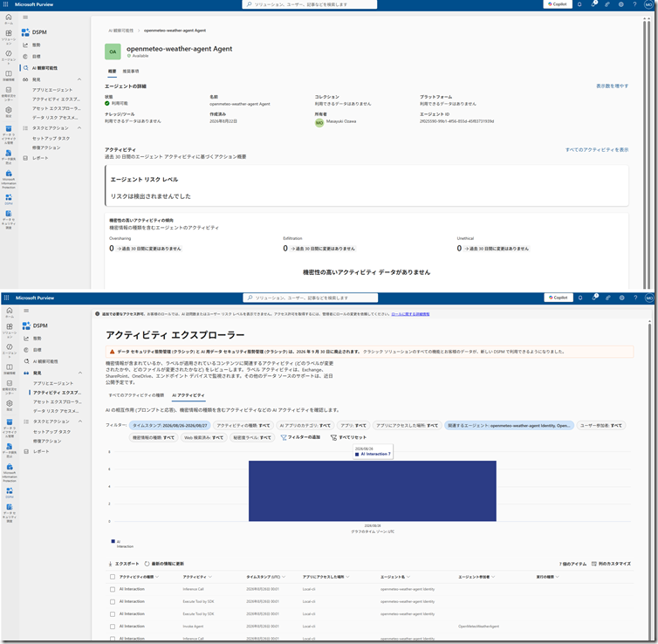
Task: Open Agent name column header dropdown
Action: coord(395,577)
